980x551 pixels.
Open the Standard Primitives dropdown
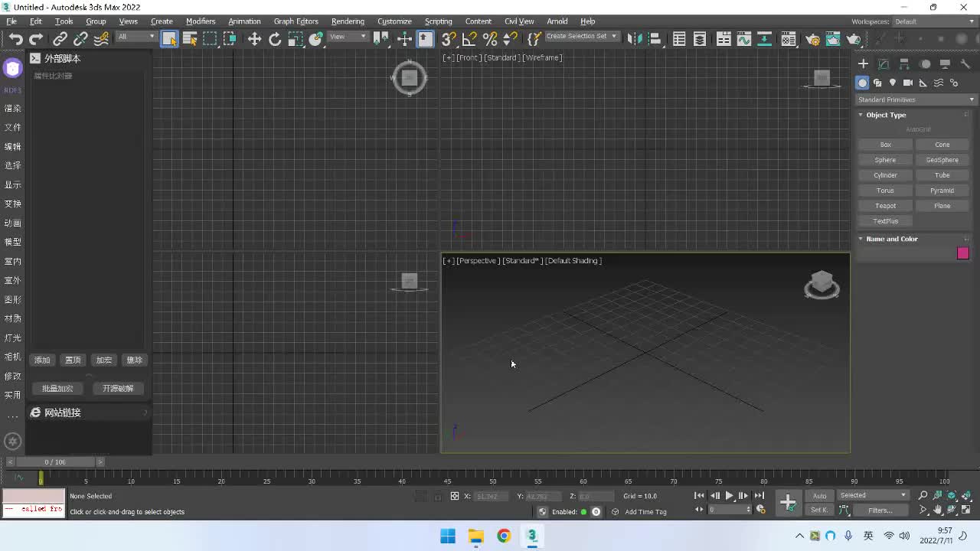pyautogui.click(x=916, y=99)
